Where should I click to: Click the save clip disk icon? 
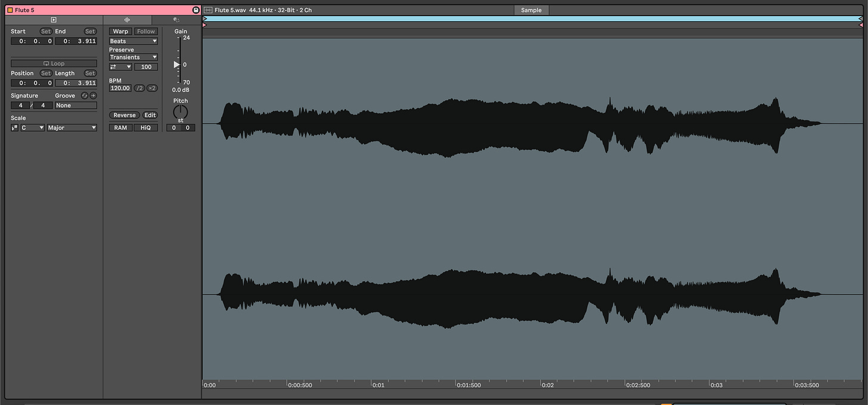(196, 10)
